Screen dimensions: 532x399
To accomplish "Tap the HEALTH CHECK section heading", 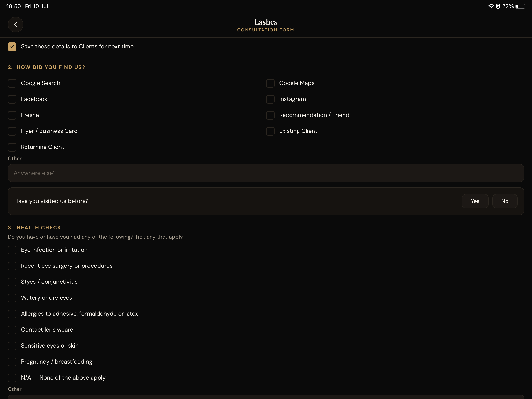I will pyautogui.click(x=39, y=228).
